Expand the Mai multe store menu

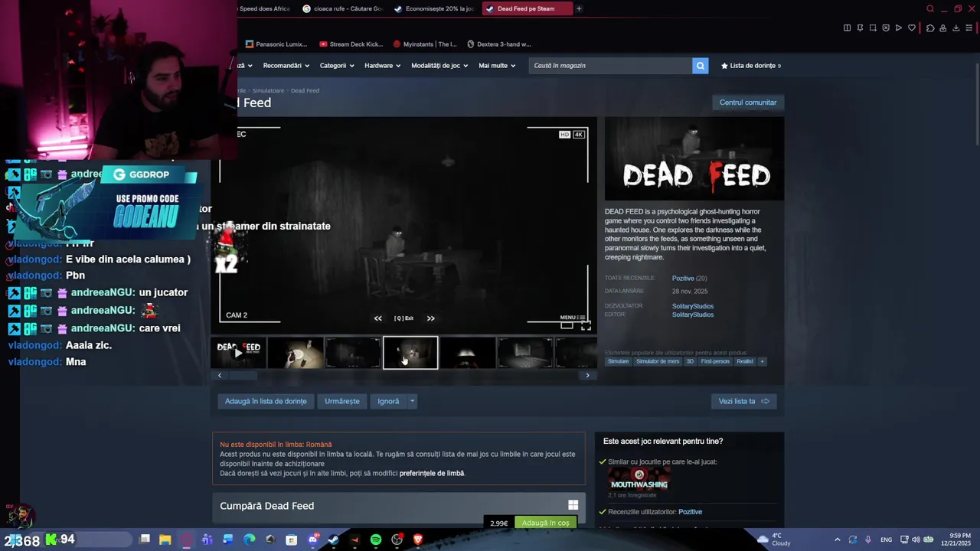pos(497,66)
